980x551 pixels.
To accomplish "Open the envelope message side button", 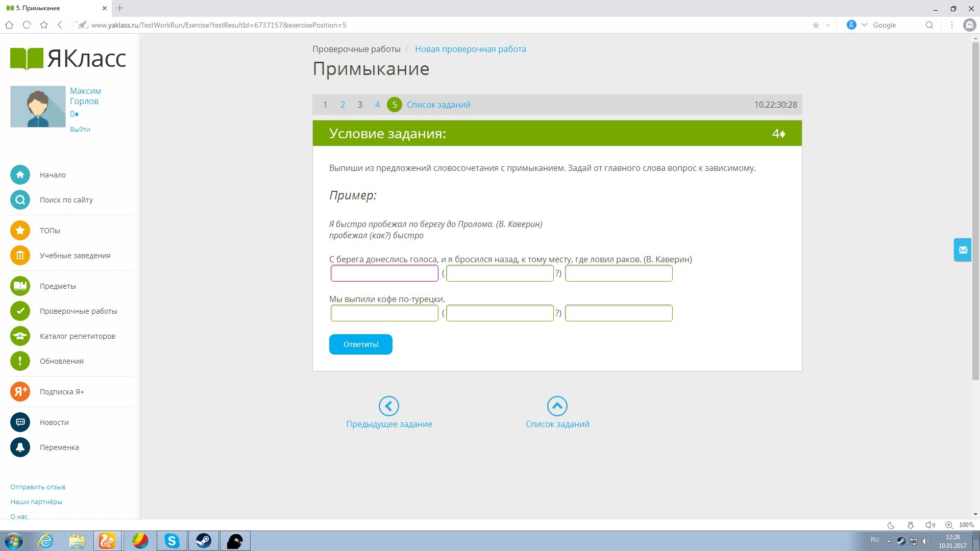I will pos(963,250).
